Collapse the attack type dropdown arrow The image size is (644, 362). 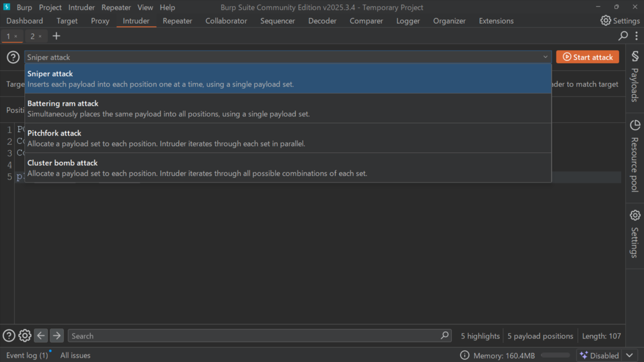point(545,57)
